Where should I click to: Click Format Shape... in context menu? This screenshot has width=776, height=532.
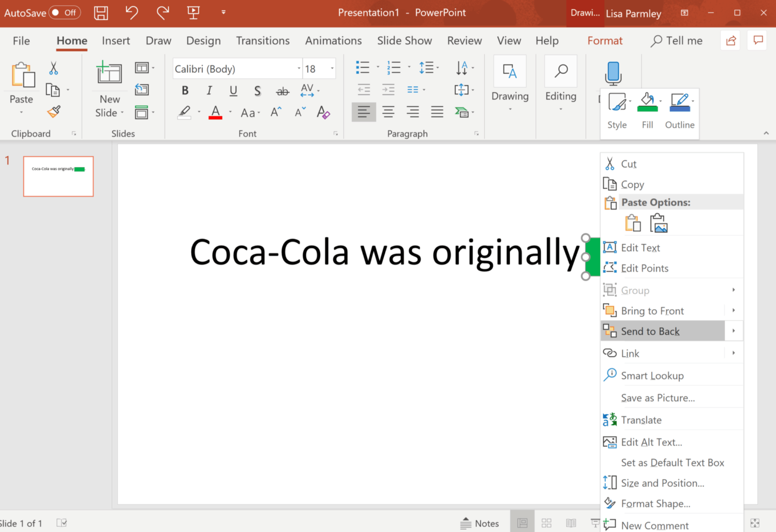672,504
